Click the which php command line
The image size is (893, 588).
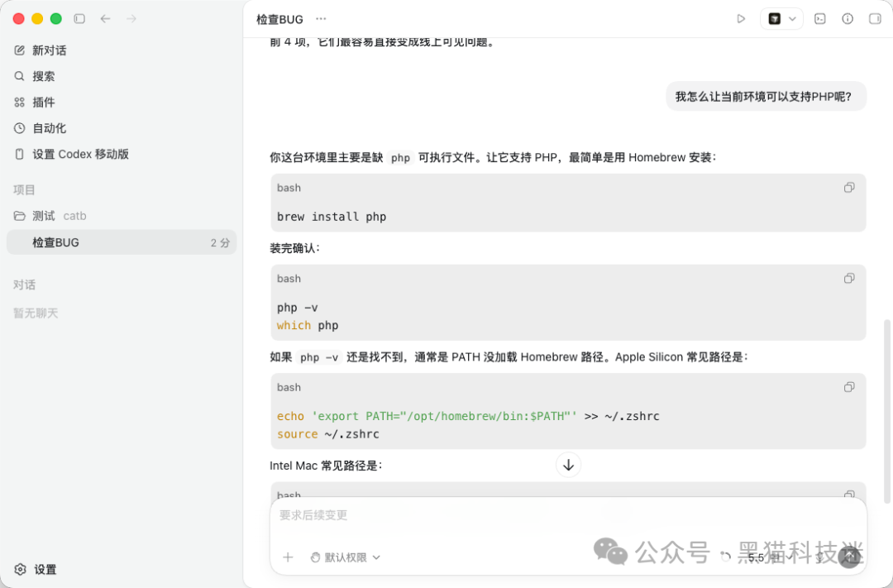click(308, 325)
